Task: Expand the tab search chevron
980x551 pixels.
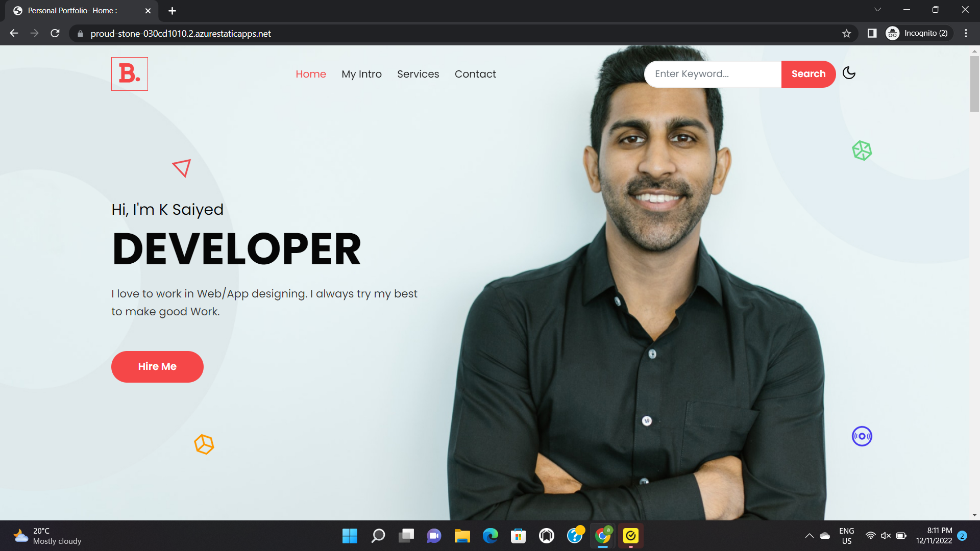Action: [877, 10]
